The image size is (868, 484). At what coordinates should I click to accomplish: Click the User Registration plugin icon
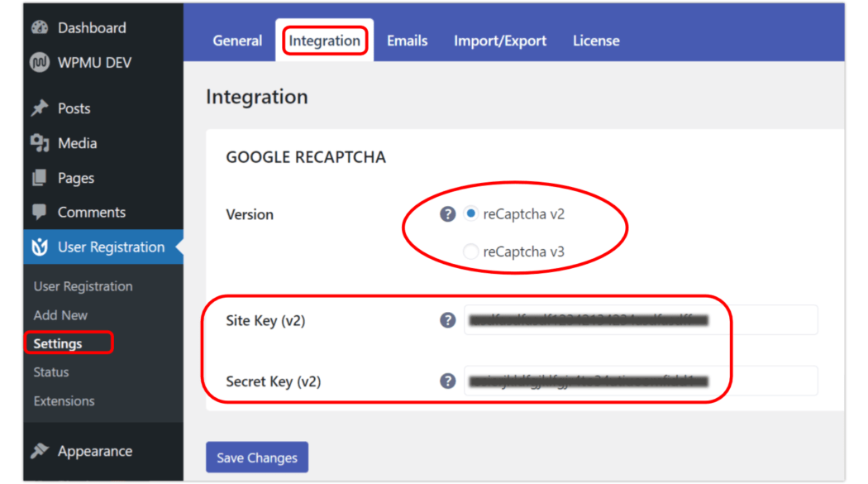pyautogui.click(x=40, y=247)
